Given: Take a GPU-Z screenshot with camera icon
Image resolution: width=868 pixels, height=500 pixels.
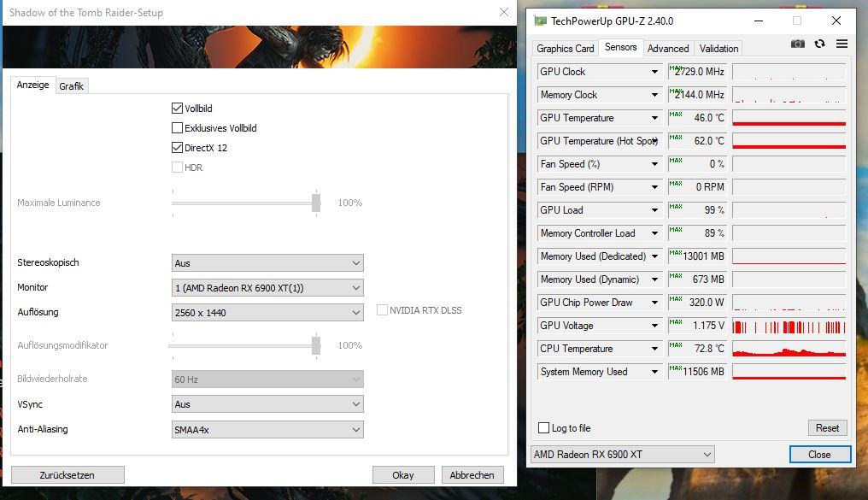Looking at the screenshot, I should click(x=797, y=44).
